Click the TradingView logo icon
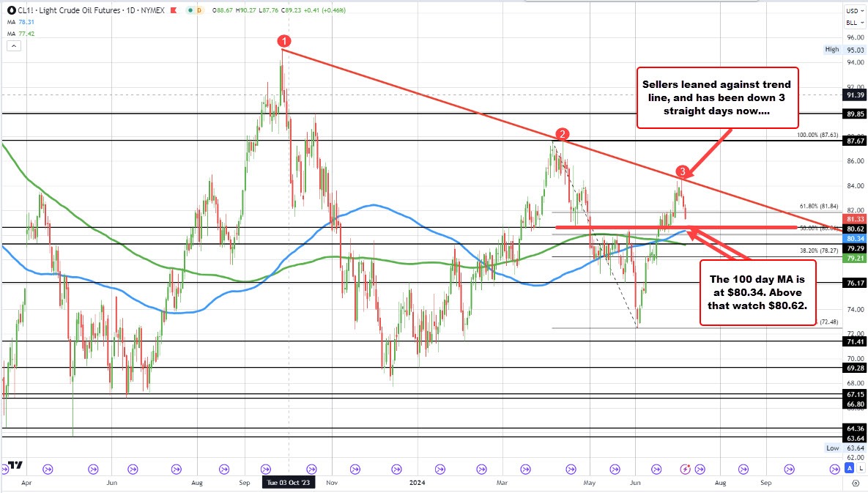Image resolution: width=868 pixels, height=493 pixels. pyautogui.click(x=15, y=464)
